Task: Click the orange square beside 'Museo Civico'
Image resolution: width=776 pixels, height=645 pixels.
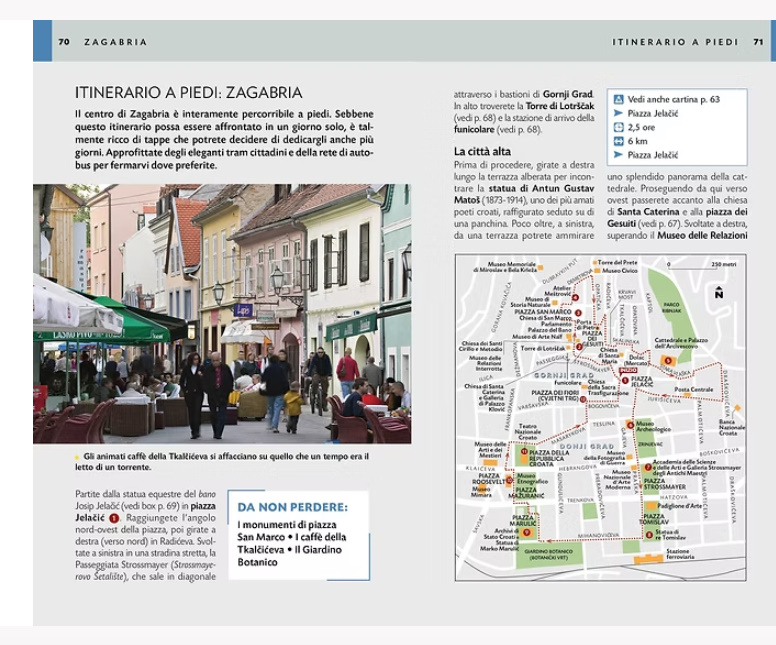Action: 597,271
